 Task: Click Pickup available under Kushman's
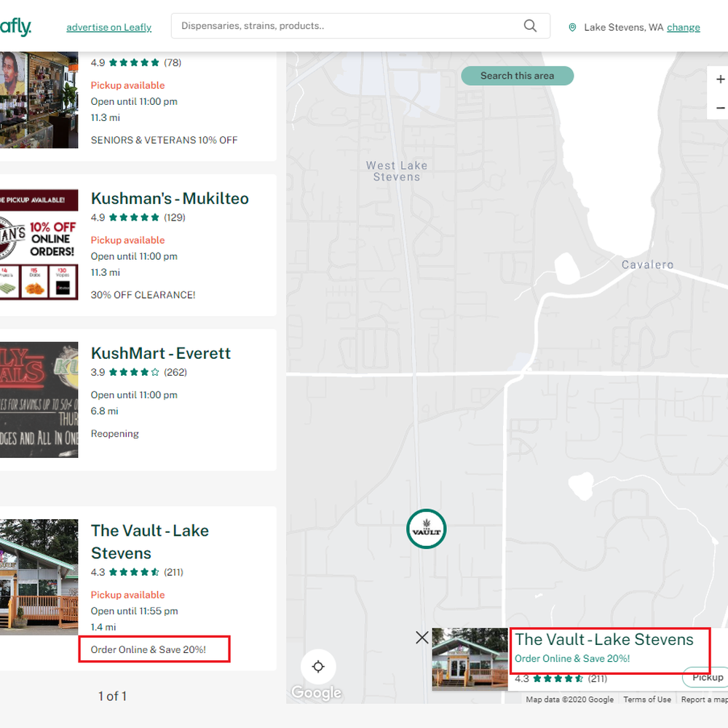[127, 240]
